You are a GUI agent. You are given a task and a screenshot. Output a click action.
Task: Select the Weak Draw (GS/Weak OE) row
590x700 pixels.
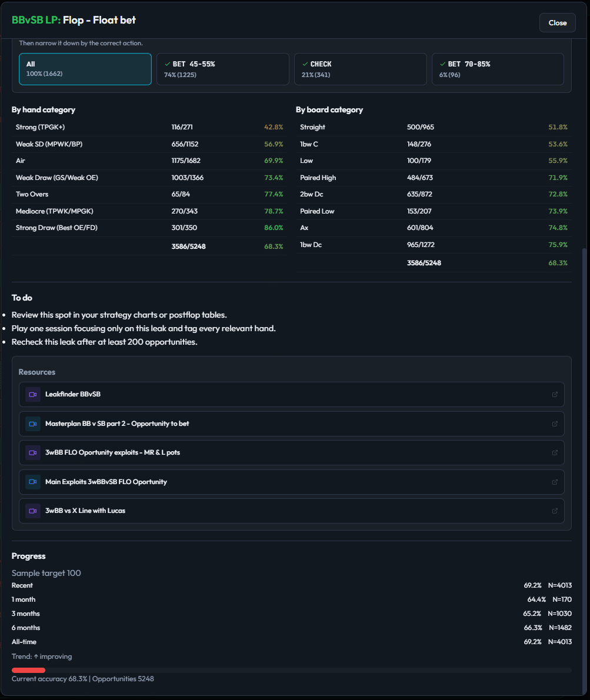149,178
